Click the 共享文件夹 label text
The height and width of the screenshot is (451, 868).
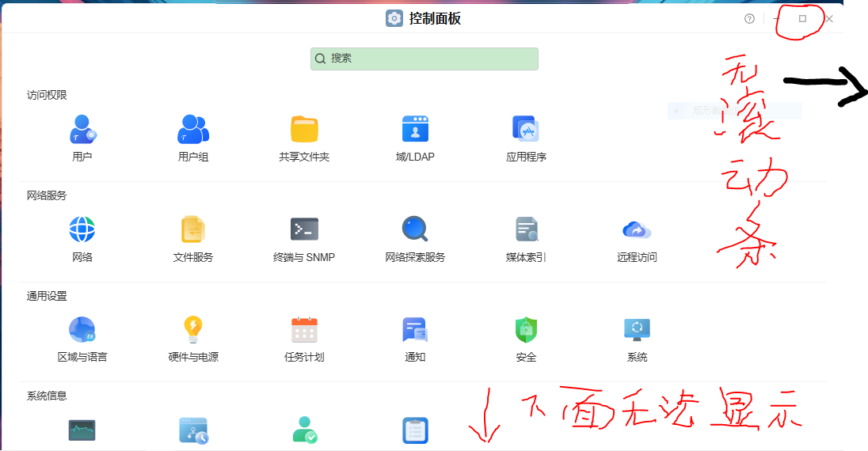(x=304, y=157)
